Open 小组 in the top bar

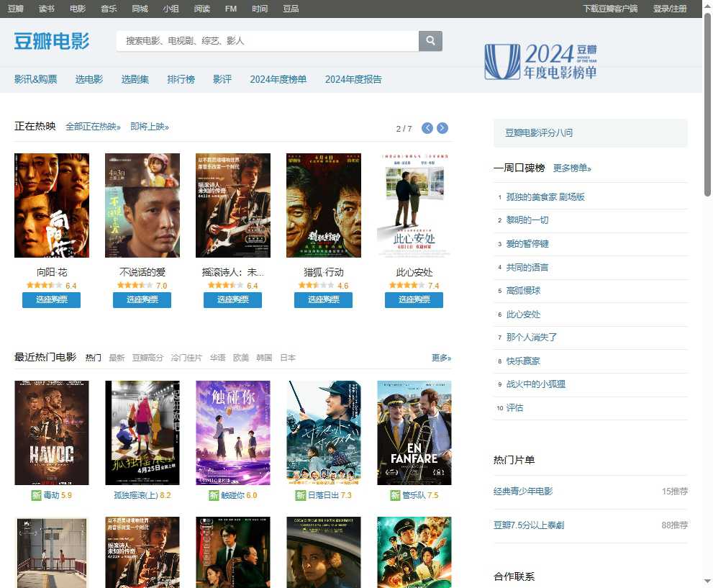tap(171, 9)
